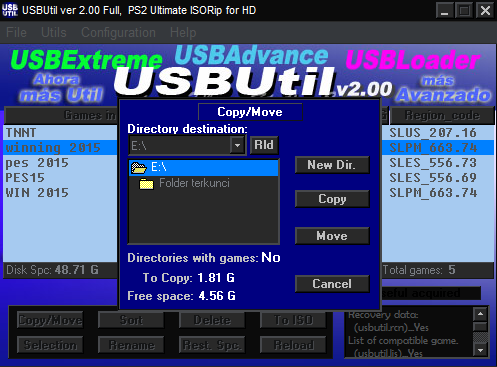Open the Configuration menu
497x367 pixels.
tap(118, 32)
